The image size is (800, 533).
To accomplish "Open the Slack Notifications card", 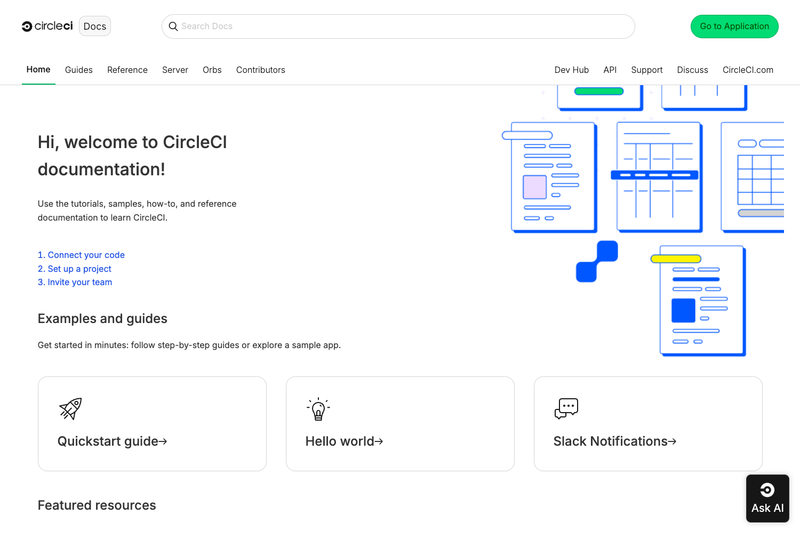I will tap(648, 424).
